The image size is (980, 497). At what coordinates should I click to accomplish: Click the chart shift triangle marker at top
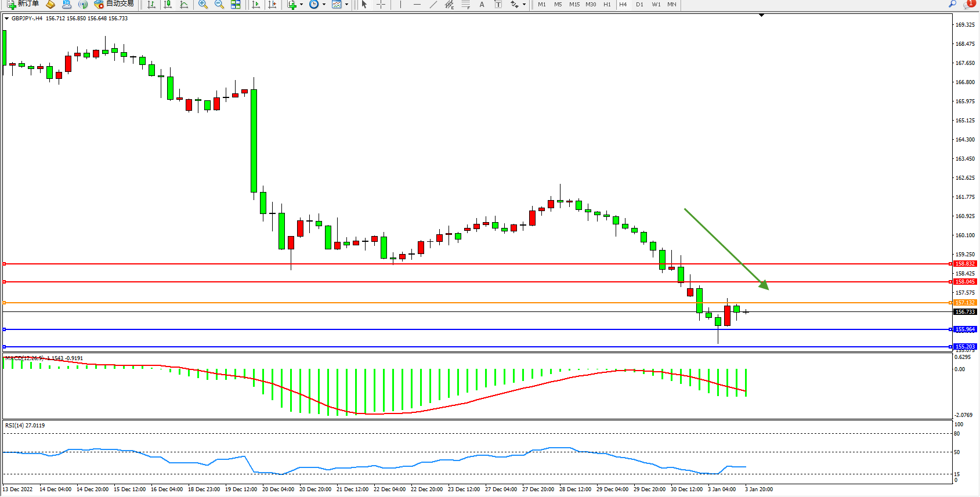[x=761, y=16]
